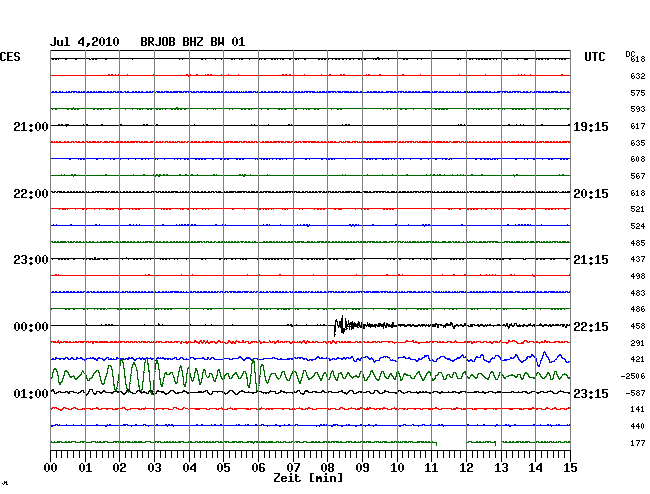Click the DC offset value '486'
650x494 pixels.
pyautogui.click(x=638, y=309)
